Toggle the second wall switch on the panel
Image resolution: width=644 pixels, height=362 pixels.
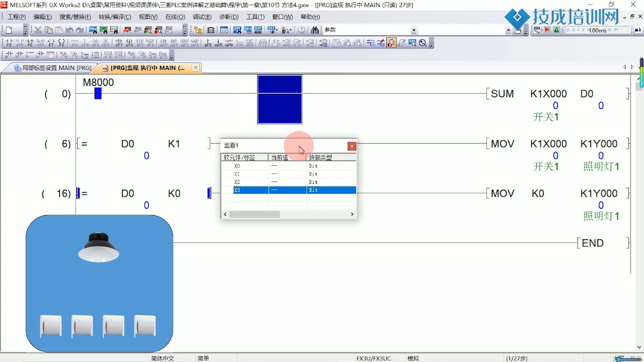(x=82, y=326)
